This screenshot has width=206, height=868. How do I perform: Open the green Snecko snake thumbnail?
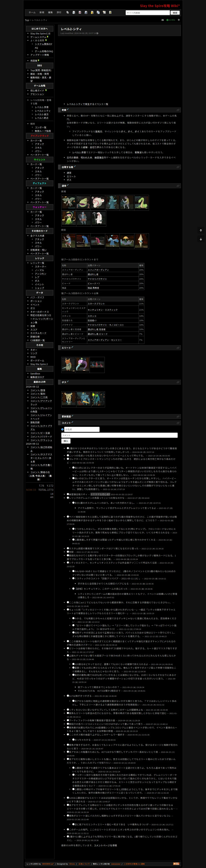tap(141, 202)
